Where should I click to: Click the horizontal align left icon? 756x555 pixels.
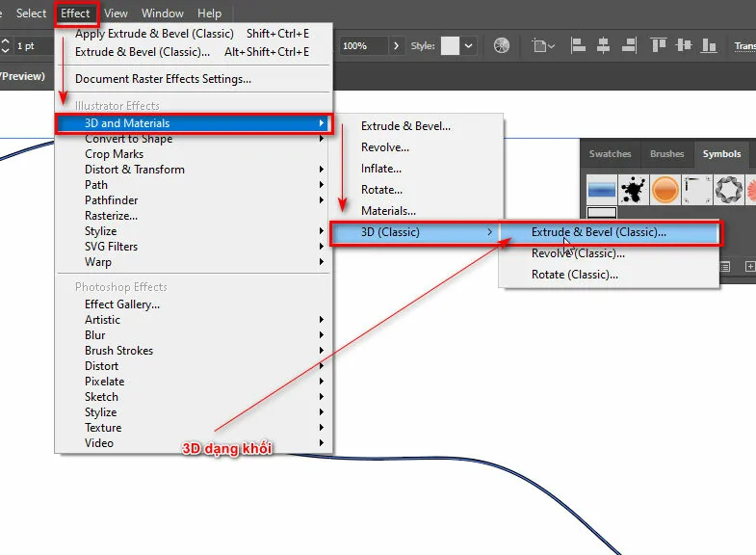(x=578, y=45)
